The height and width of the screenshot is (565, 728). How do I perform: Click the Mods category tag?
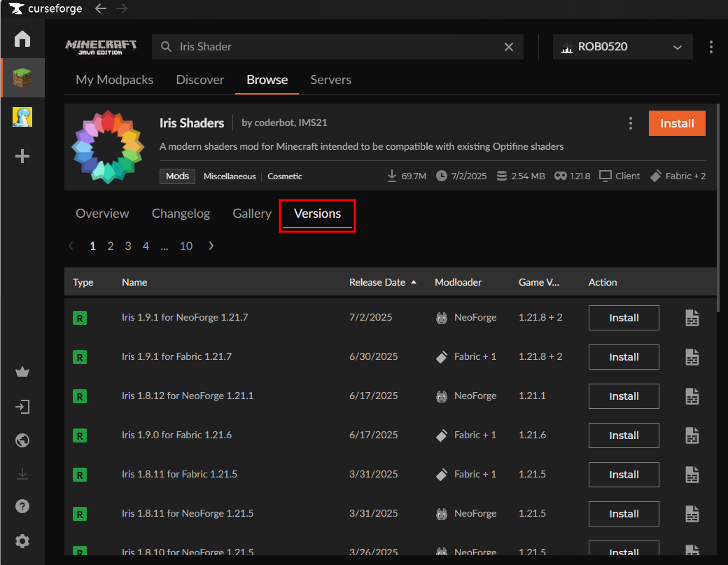[177, 176]
